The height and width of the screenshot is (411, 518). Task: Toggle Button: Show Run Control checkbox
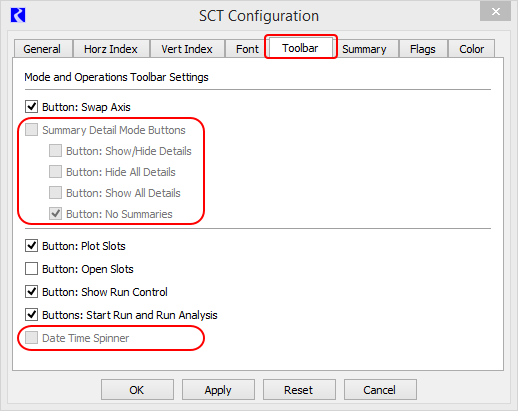click(31, 292)
